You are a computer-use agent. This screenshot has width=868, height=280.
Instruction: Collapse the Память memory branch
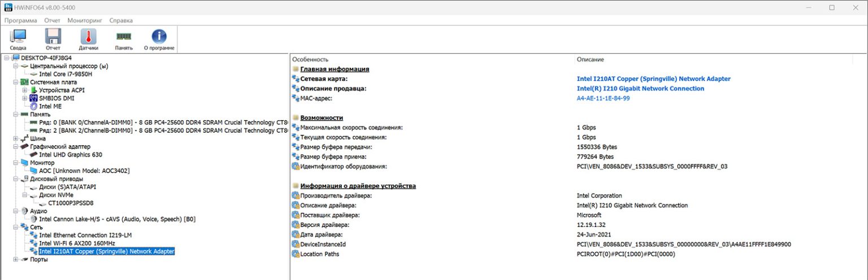coord(15,115)
